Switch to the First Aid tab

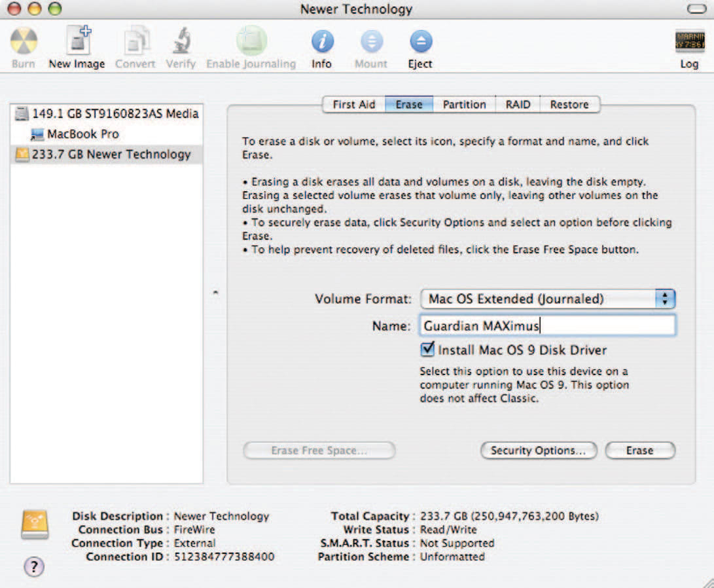pos(353,105)
